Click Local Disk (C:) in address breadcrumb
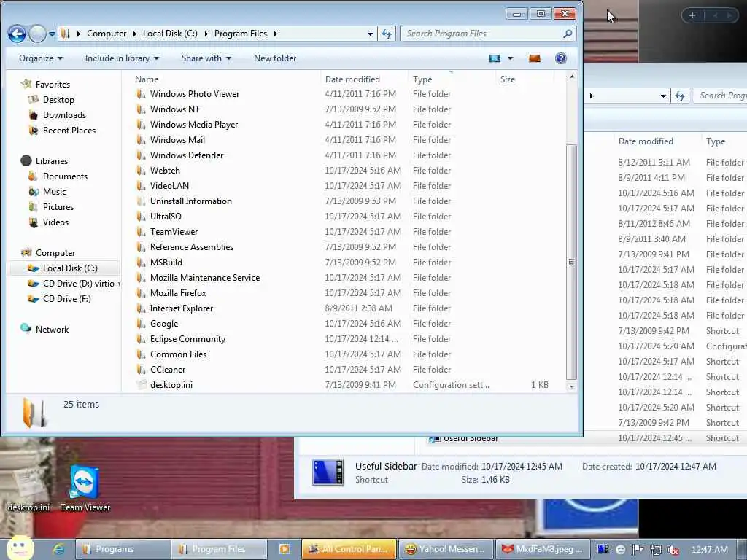747x560 pixels. 170,34
